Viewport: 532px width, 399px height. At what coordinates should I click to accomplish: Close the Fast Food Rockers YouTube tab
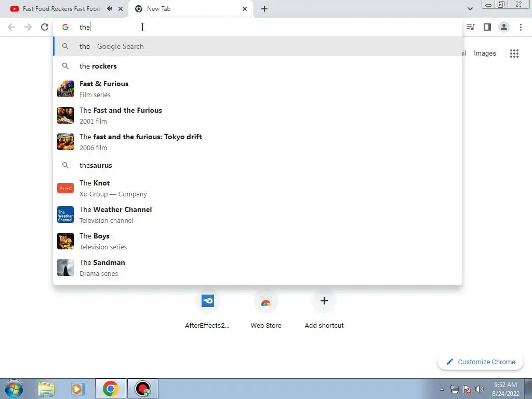point(121,9)
